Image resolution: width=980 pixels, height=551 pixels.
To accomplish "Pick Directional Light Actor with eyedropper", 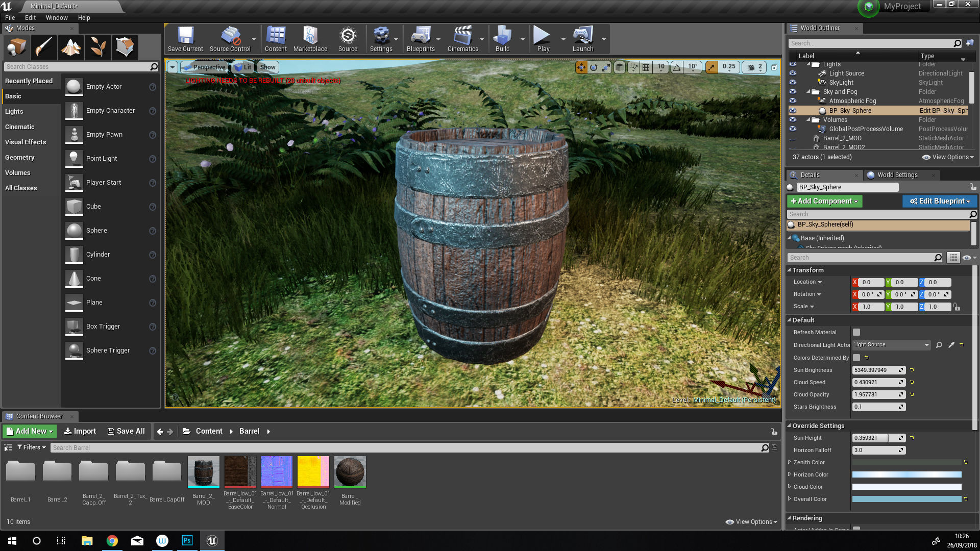I will click(x=951, y=345).
